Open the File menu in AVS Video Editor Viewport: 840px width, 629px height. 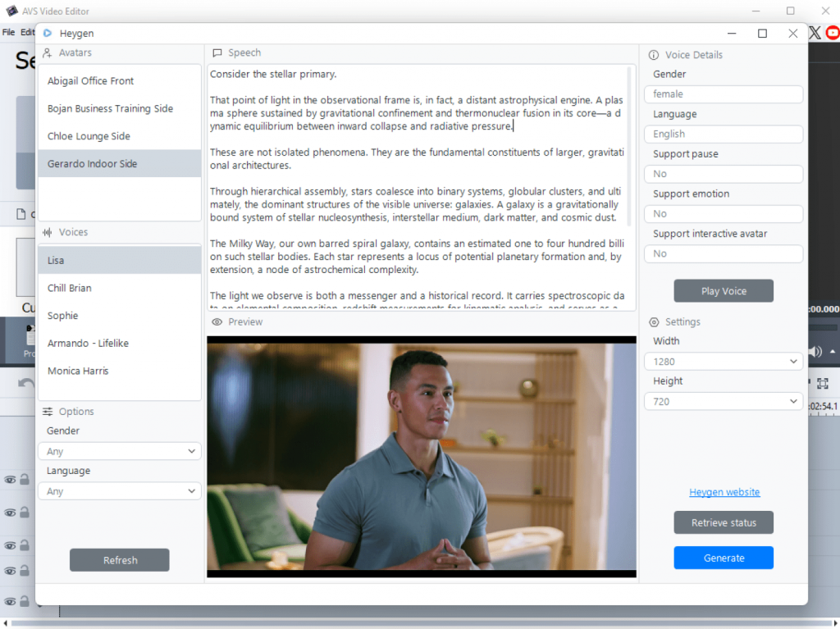(x=8, y=32)
